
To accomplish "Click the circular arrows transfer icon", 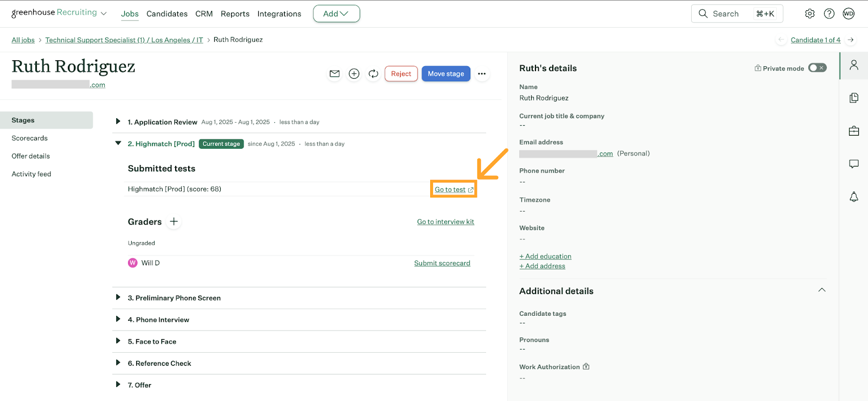I will (x=373, y=74).
